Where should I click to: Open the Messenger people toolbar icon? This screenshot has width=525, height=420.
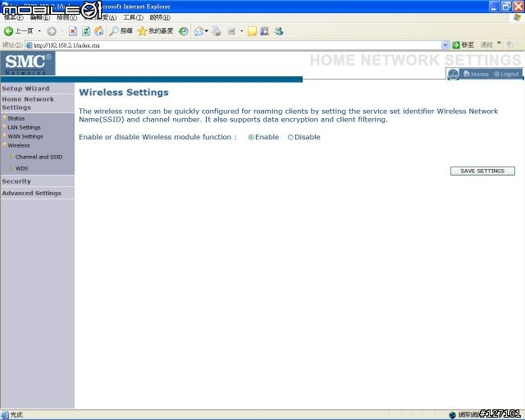[279, 31]
